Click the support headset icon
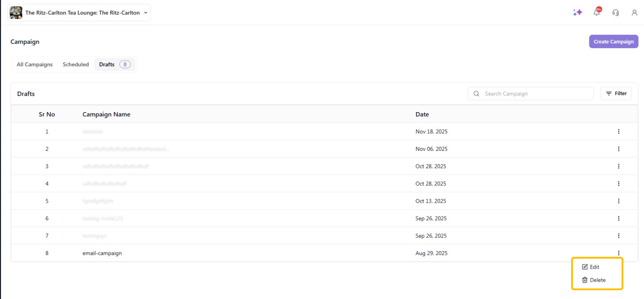The image size is (644, 299). click(x=616, y=13)
